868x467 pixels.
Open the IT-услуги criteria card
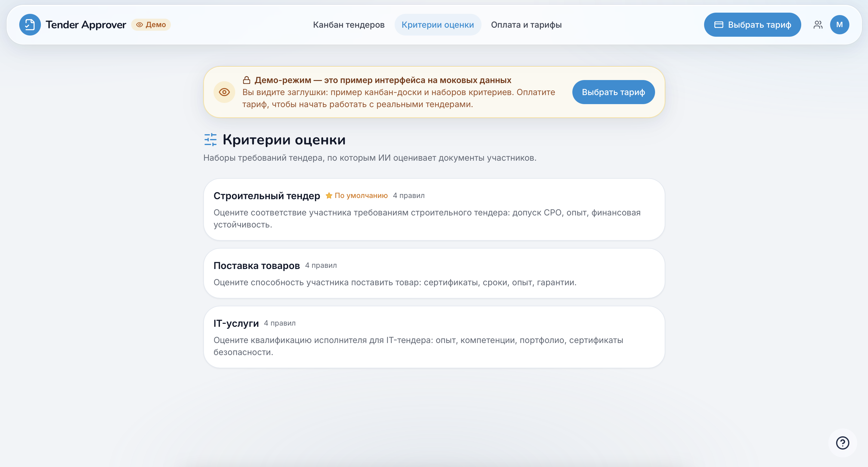click(x=434, y=337)
